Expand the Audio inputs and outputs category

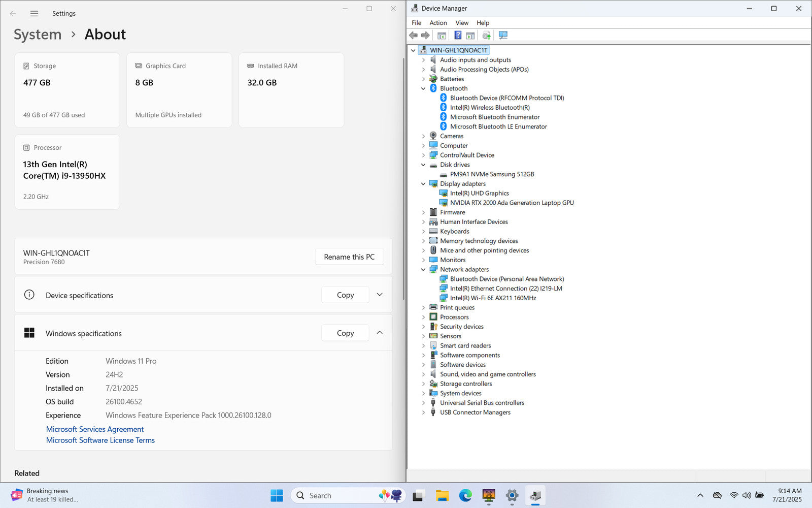click(423, 60)
